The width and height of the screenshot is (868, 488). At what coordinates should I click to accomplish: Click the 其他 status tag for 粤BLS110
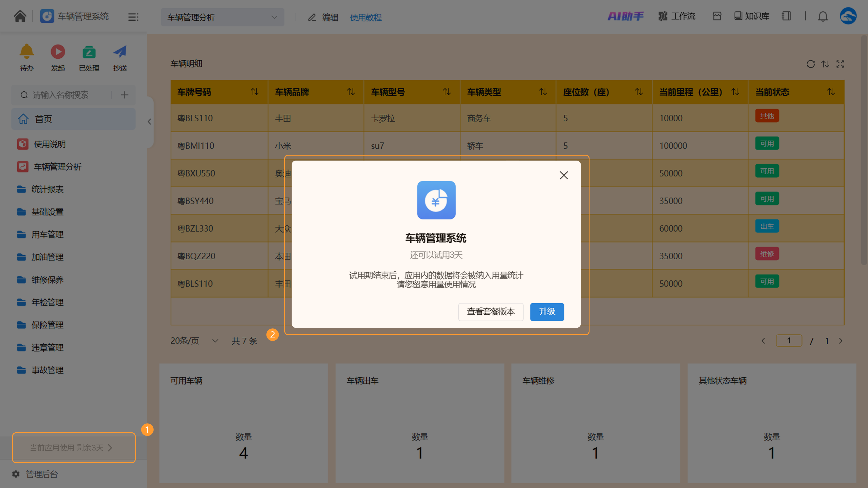[x=767, y=116]
